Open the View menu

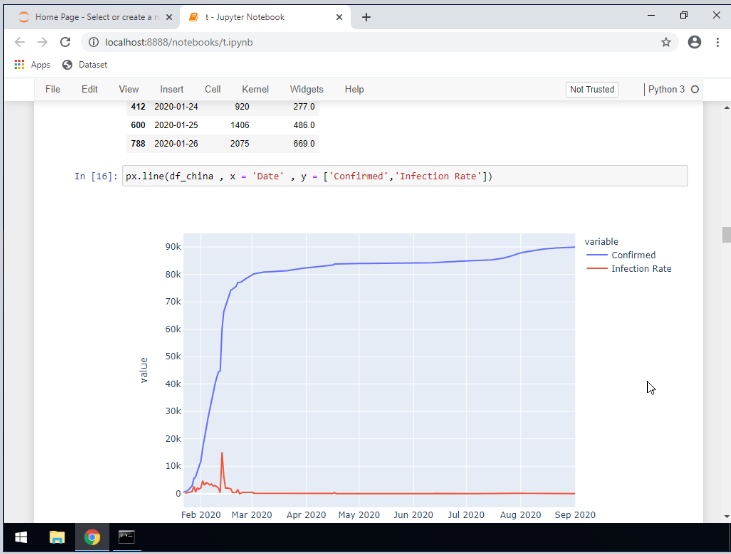(129, 90)
